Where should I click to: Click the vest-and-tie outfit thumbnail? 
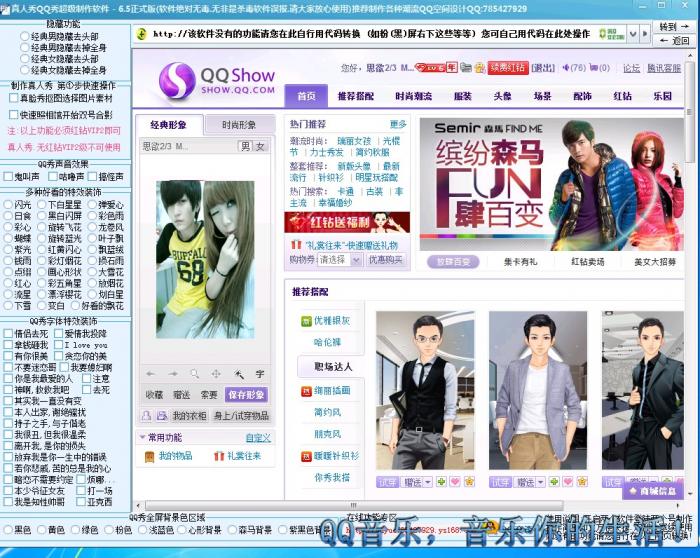tap(425, 390)
